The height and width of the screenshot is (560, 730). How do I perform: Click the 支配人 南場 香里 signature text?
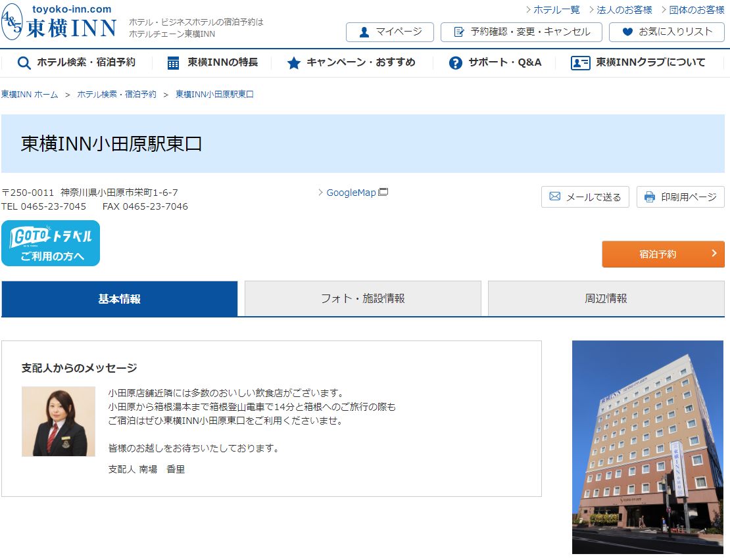click(x=147, y=469)
